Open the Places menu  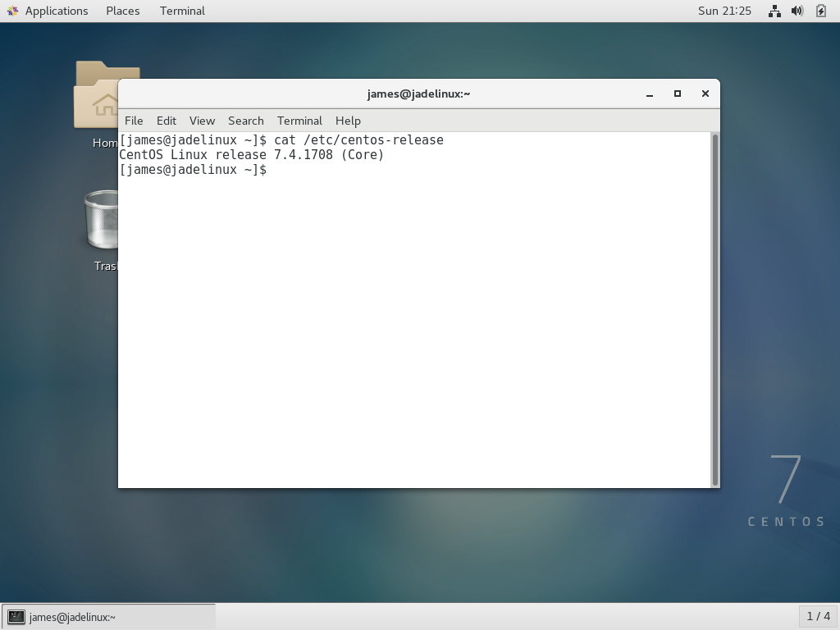(123, 11)
